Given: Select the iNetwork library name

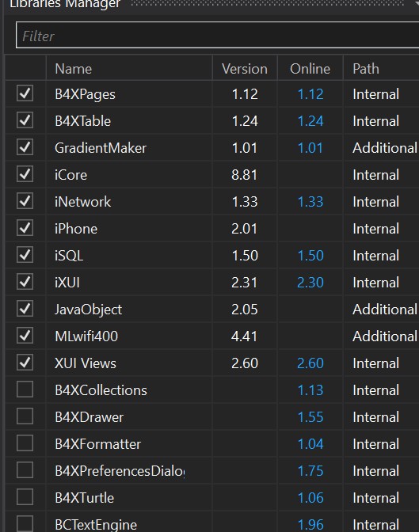Looking at the screenshot, I should pyautogui.click(x=82, y=202).
